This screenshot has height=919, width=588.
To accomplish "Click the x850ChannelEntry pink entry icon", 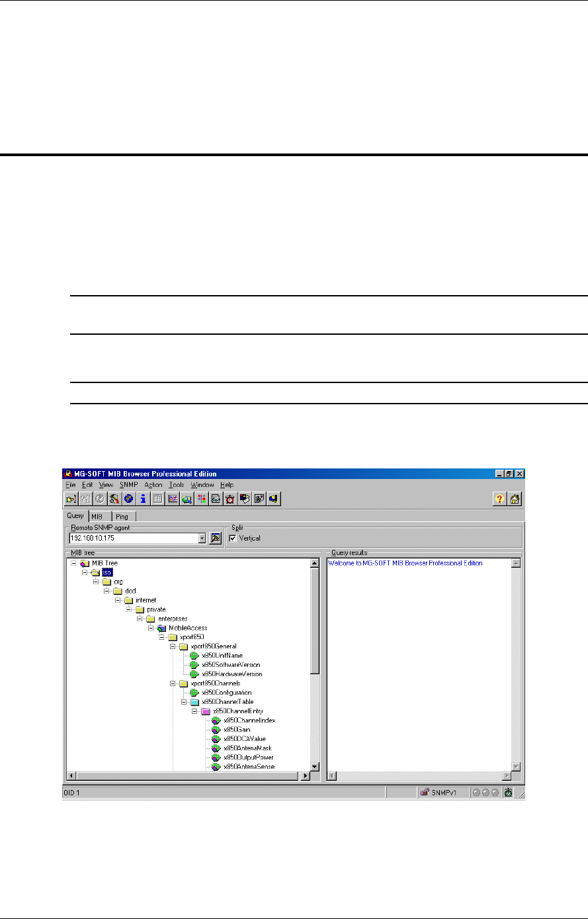I will pos(206,711).
